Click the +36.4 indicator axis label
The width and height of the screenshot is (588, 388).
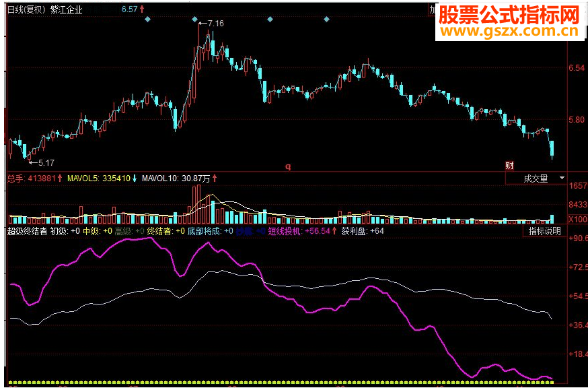[578, 325]
